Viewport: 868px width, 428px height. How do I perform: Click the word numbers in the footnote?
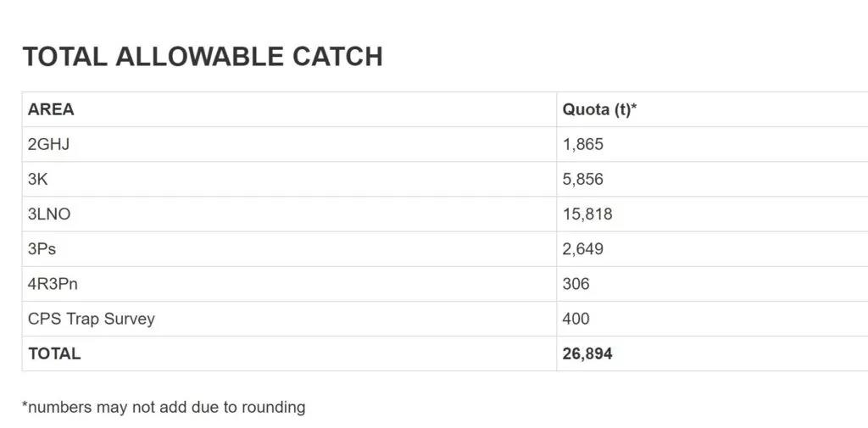tap(60, 408)
